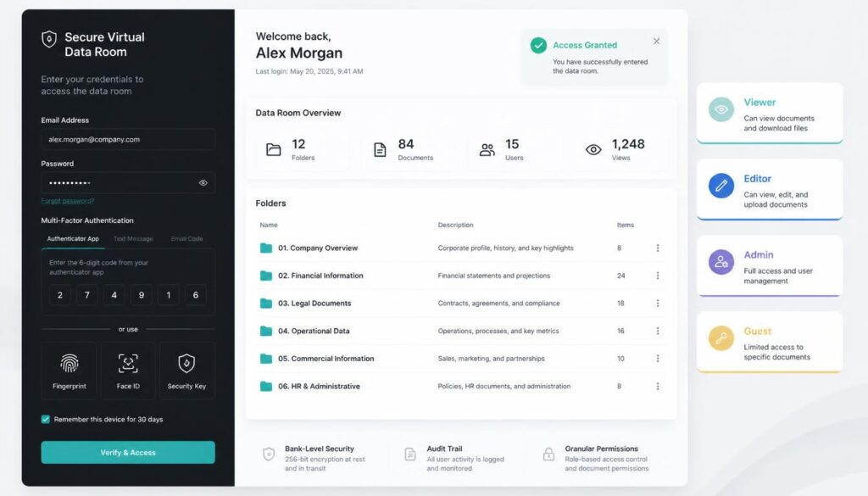Click the Description column header

pyautogui.click(x=455, y=225)
